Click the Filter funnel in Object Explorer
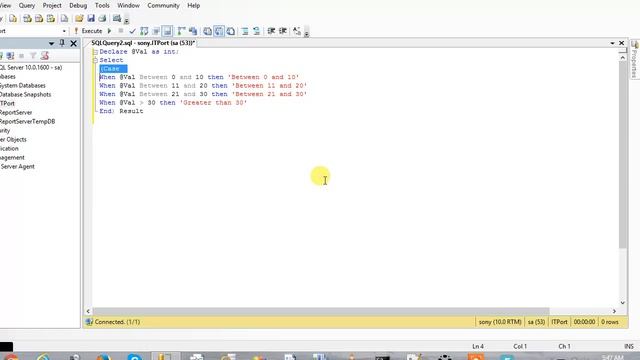The height and width of the screenshot is (360, 640). tap(33, 56)
